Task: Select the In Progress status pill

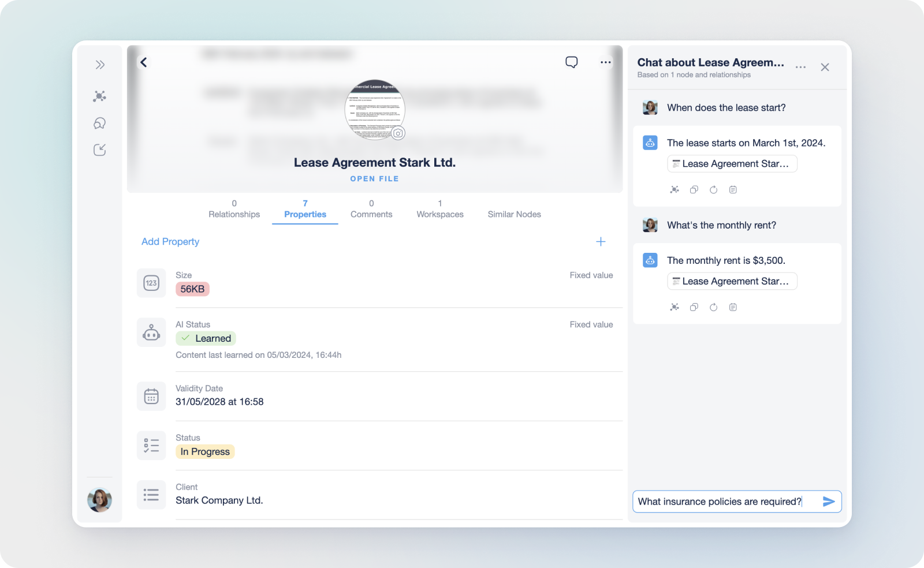Action: point(204,451)
